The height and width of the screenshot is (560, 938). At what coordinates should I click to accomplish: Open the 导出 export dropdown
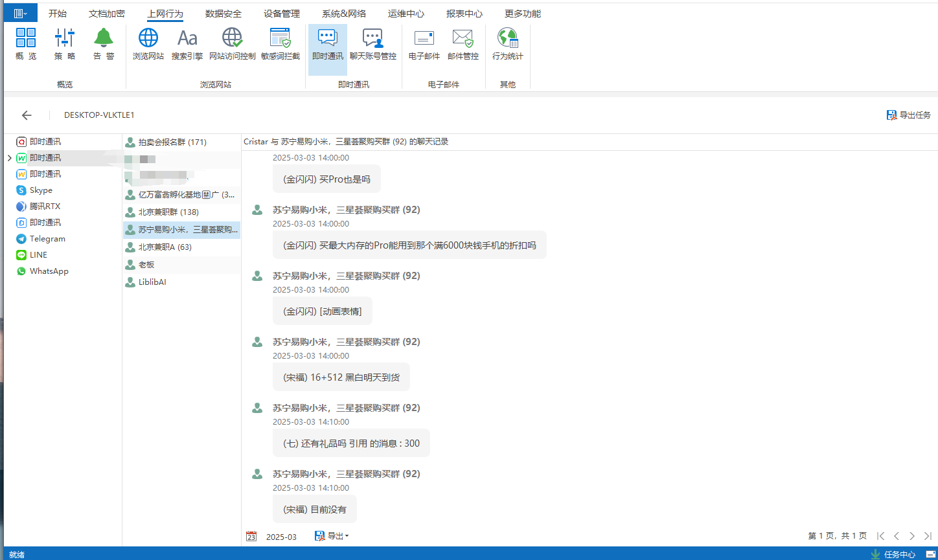(332, 536)
